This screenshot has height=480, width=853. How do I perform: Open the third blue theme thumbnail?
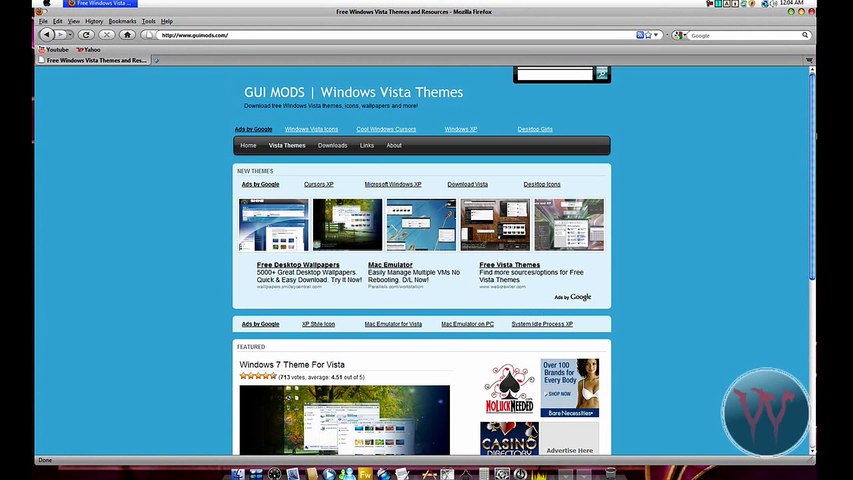422,225
